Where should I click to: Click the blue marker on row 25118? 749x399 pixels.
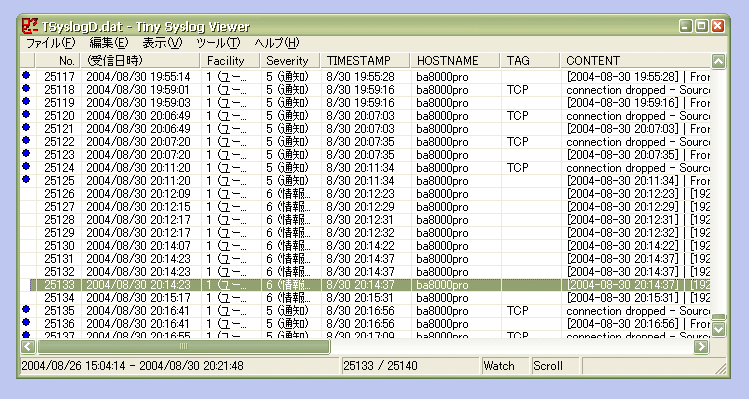coord(26,88)
